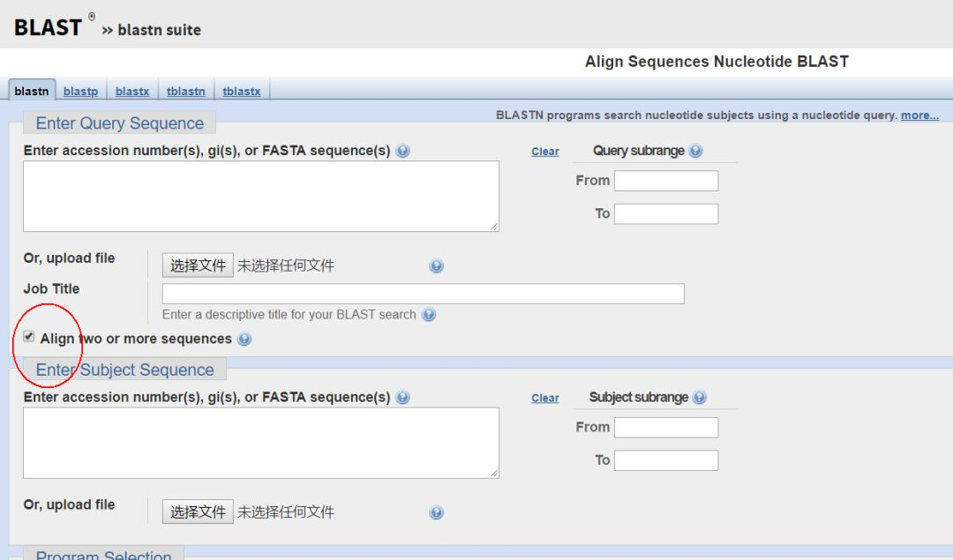Click help icon beside subject FASTA sequence label
Image resolution: width=953 pixels, height=560 pixels.
[403, 398]
